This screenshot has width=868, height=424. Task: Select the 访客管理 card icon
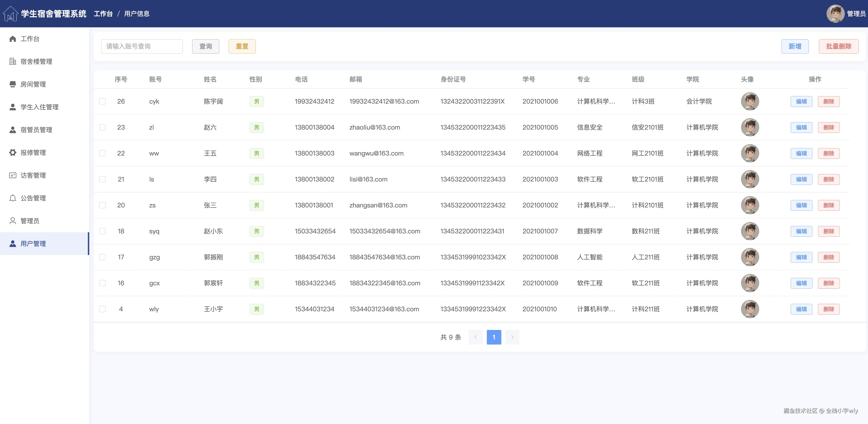pyautogui.click(x=13, y=175)
